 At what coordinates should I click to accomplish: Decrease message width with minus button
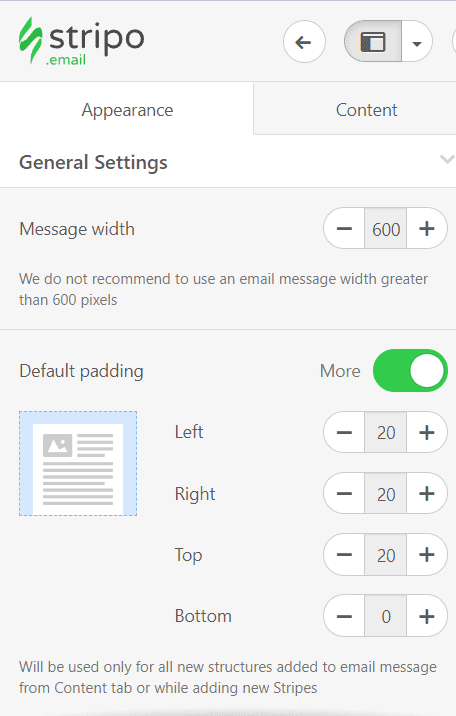[344, 228]
